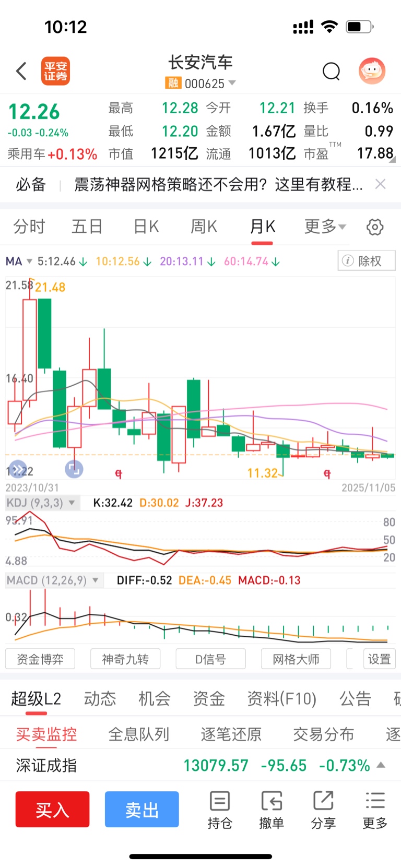Tap the blue 卖出 sell button

(x=142, y=810)
